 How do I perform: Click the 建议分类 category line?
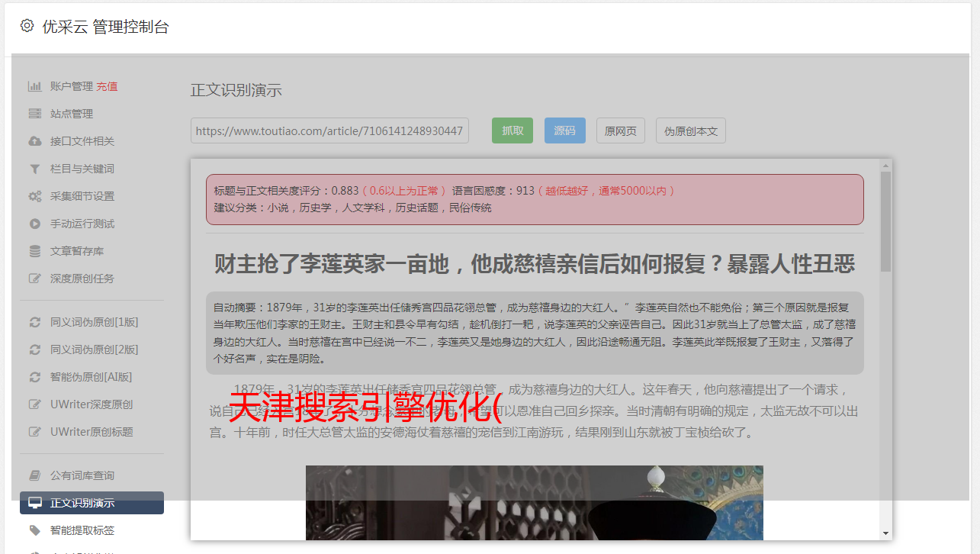tap(352, 208)
